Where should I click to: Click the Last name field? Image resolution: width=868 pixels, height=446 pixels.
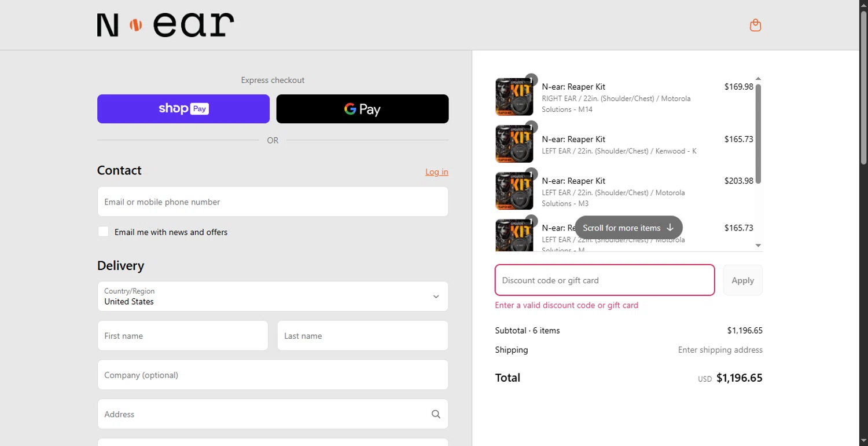click(x=363, y=335)
